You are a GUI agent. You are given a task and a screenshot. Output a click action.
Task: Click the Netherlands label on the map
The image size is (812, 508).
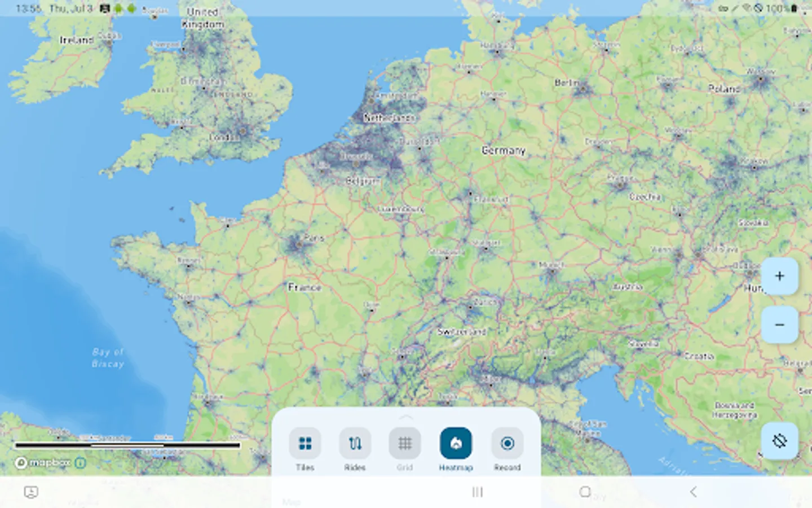[390, 118]
